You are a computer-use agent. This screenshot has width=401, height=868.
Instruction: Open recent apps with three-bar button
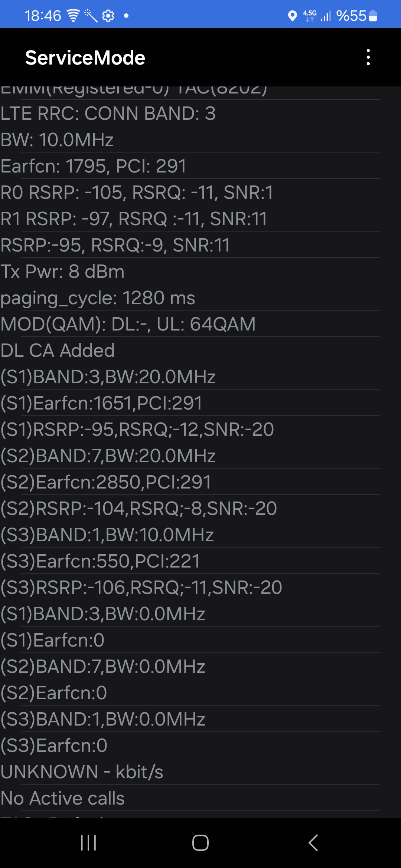click(x=88, y=843)
